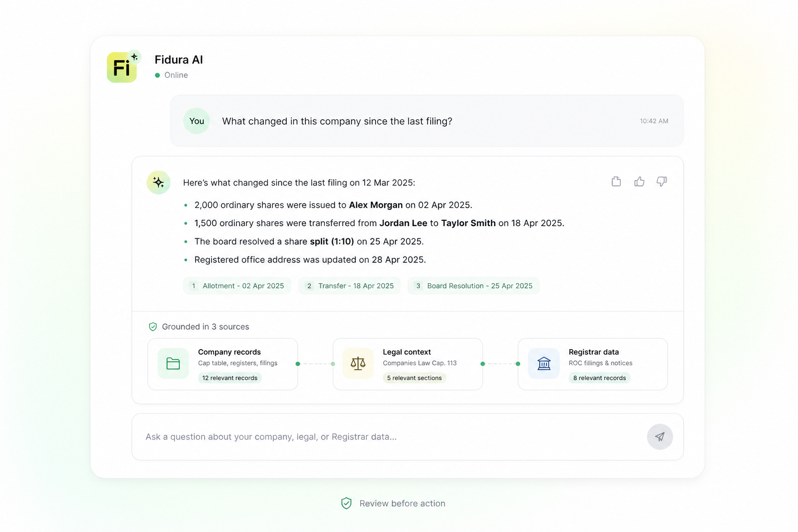This screenshot has width=798, height=532.
Task: Click the Legal context scales icon
Action: (358, 364)
